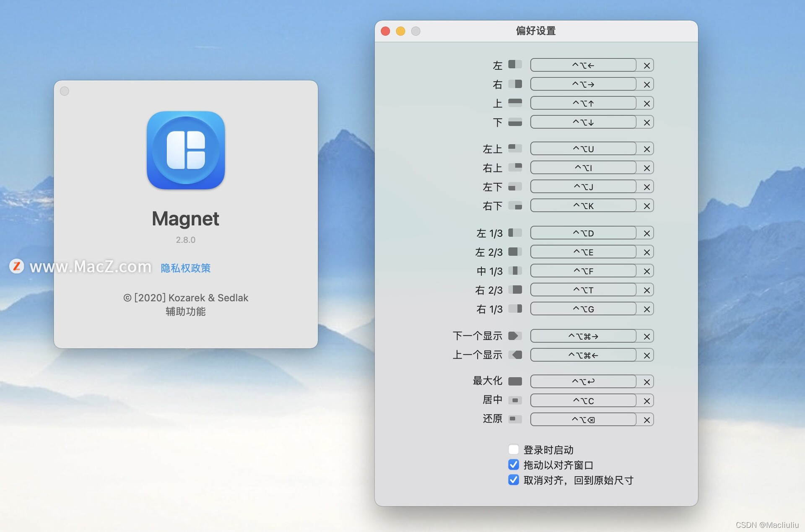Clear the right two-thirds shortcut
805x532 pixels.
coord(647,290)
